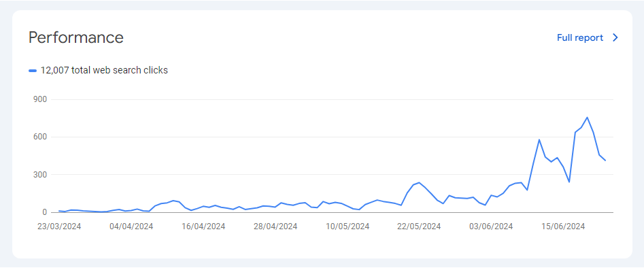Click the 10/05/2024 date axis label
644x268 pixels.
coord(348,227)
